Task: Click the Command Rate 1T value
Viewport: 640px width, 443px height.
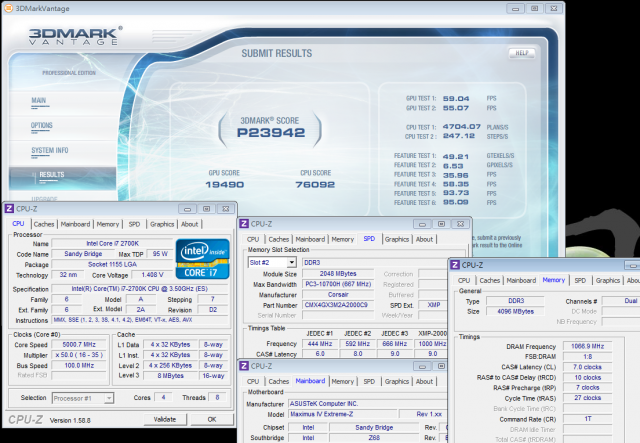Action: coord(587,419)
